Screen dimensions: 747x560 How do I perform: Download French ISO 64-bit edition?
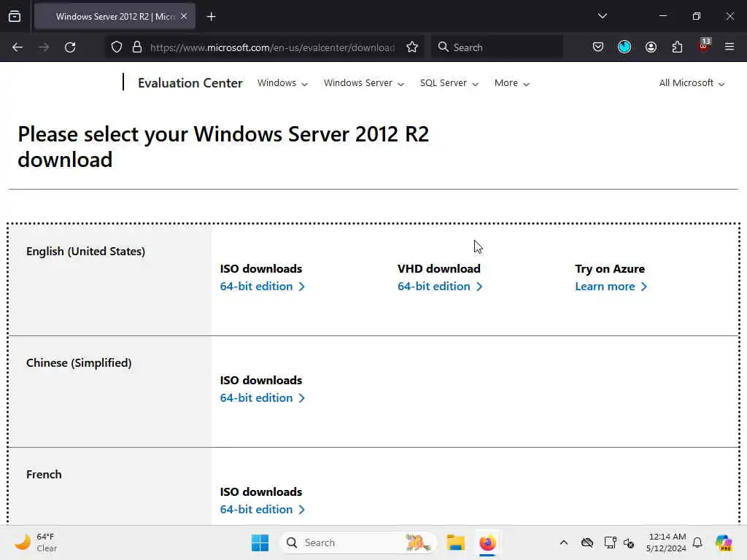(262, 509)
